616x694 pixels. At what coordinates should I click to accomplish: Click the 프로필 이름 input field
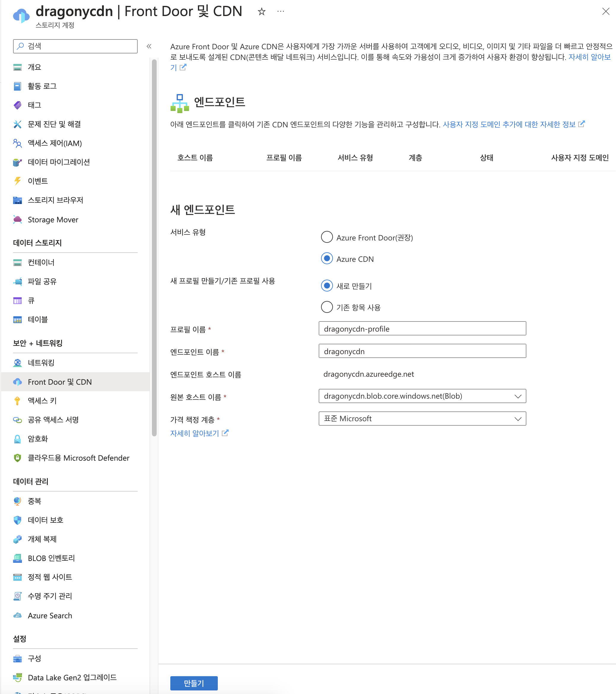tap(422, 329)
